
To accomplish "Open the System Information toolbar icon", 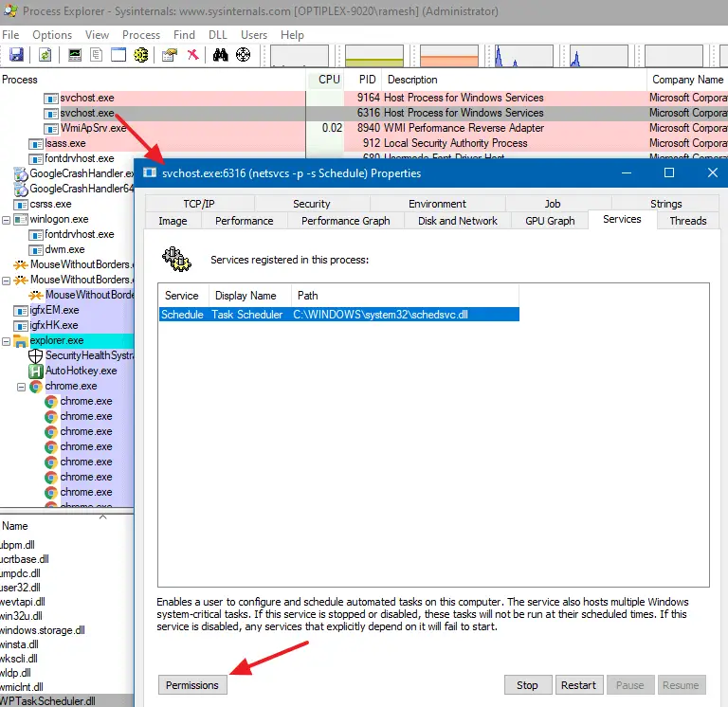I will pos(75,55).
